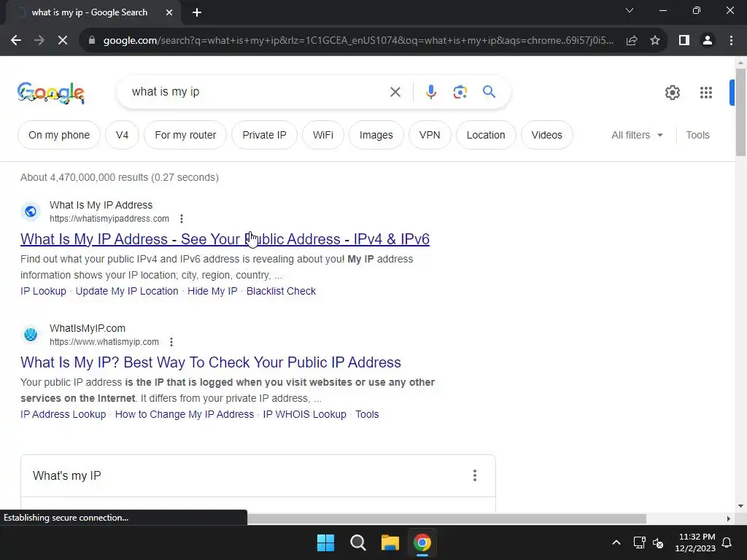
Task: Open 'What Is My IP? Best Way To Check' link
Action: pyautogui.click(x=211, y=362)
